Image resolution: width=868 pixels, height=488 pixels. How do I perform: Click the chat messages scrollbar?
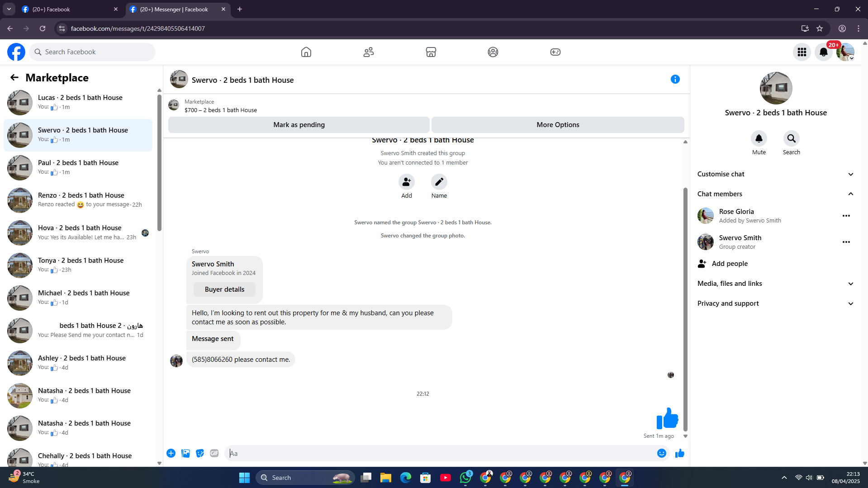click(685, 309)
